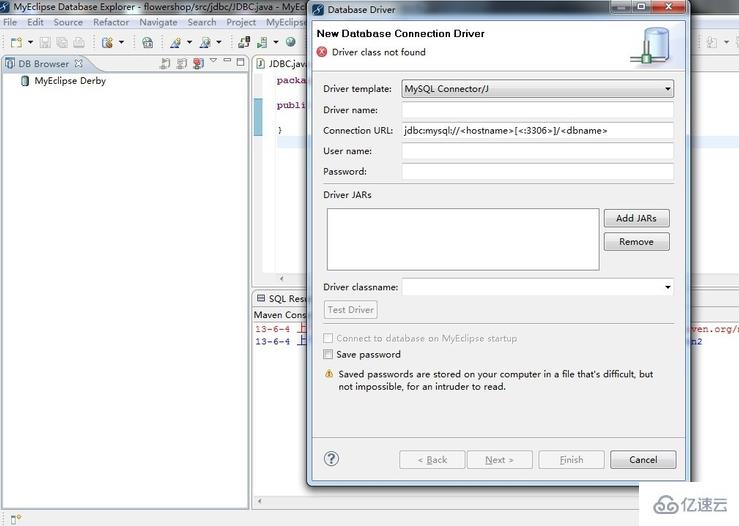Enable the Save password checkbox
This screenshot has height=526, width=739.
328,354
